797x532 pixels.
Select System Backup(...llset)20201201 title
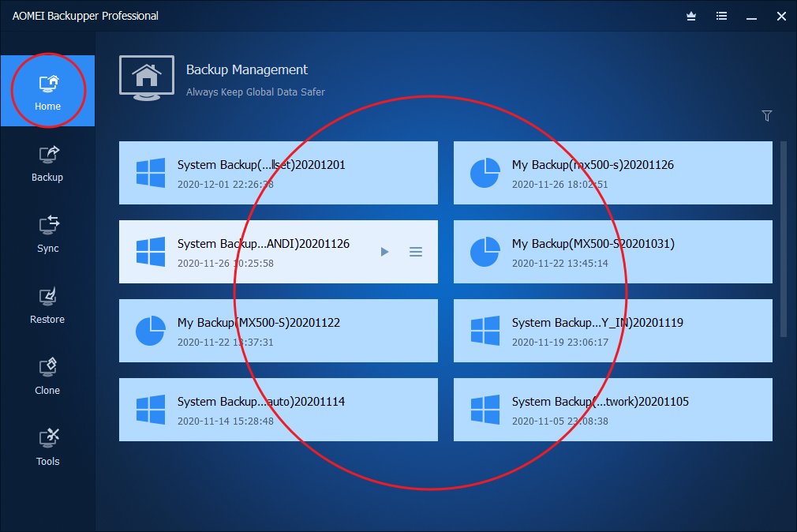(261, 165)
